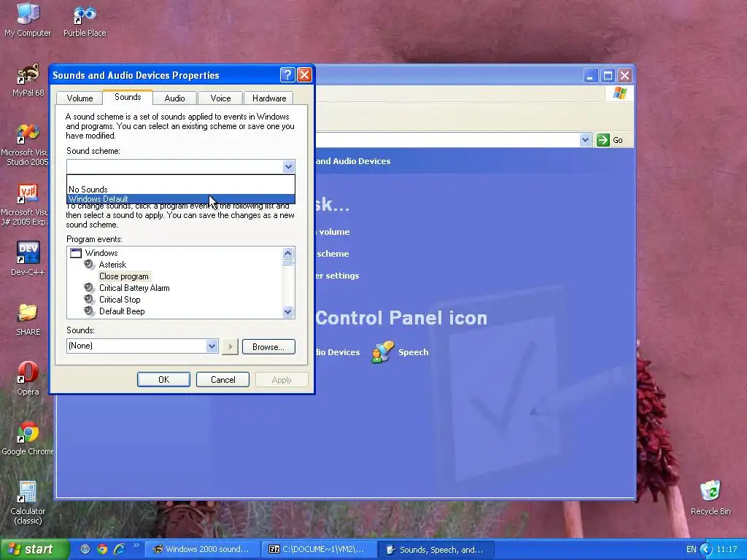This screenshot has height=560, width=747.
Task: Expand the Quick Launch overflow chevron
Action: click(x=136, y=545)
